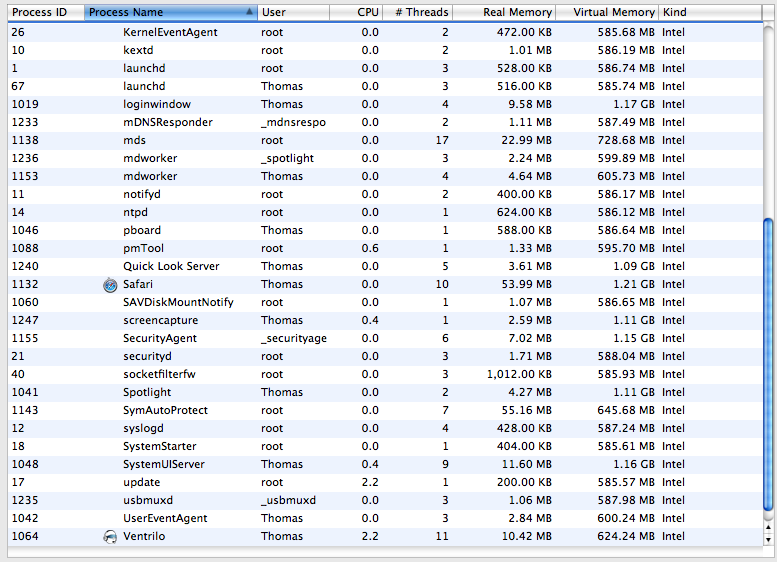The width and height of the screenshot is (777, 562).
Task: Select mdworker row with PID 1236
Action: pyautogui.click(x=385, y=158)
